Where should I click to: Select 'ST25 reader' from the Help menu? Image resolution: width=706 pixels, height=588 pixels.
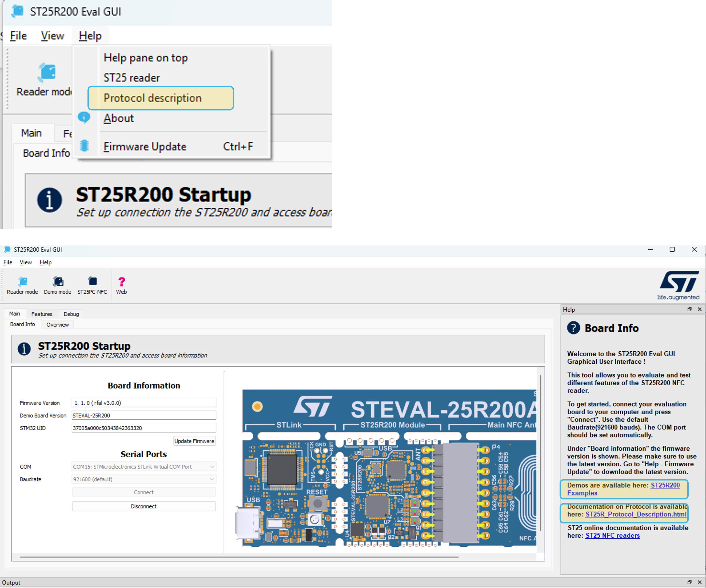131,78
